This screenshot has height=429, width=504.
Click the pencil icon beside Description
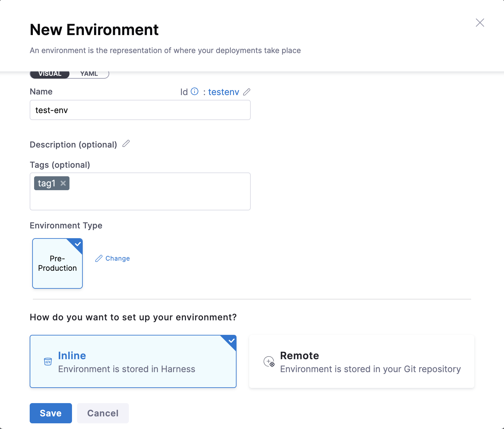pyautogui.click(x=126, y=144)
